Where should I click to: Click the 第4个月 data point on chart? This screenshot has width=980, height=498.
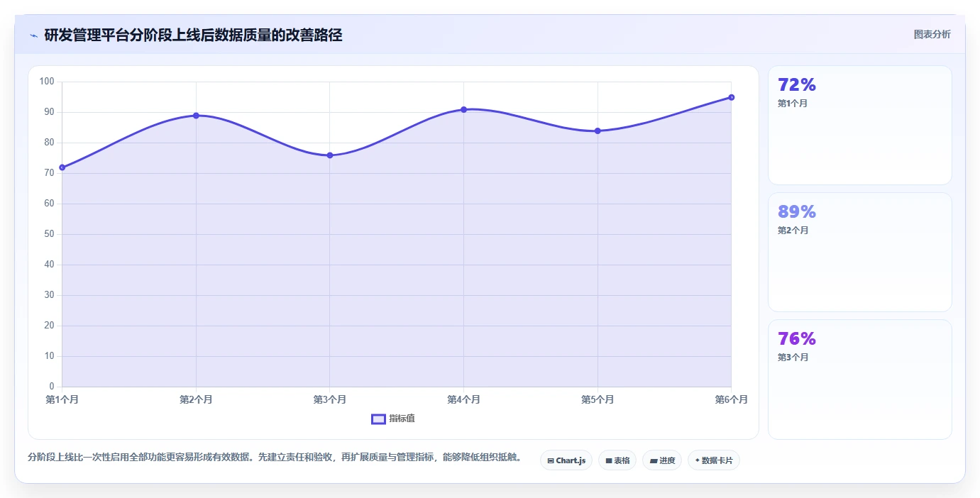(463, 109)
